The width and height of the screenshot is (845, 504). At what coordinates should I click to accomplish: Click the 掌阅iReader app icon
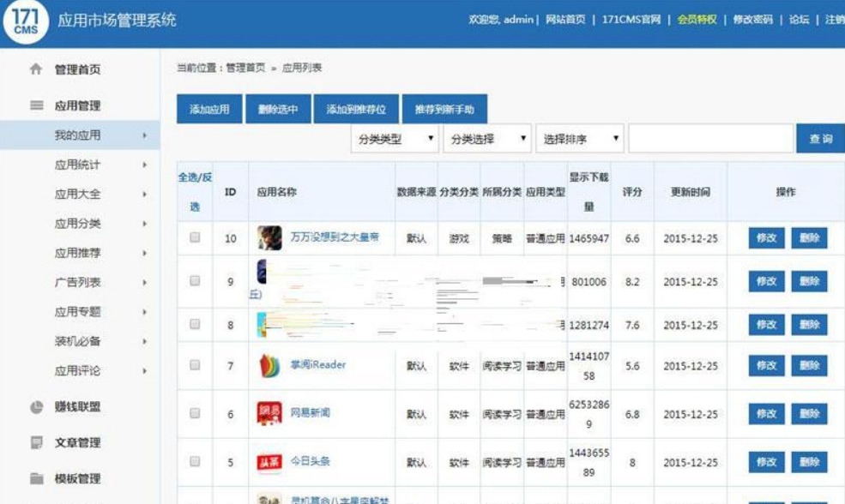[269, 366]
